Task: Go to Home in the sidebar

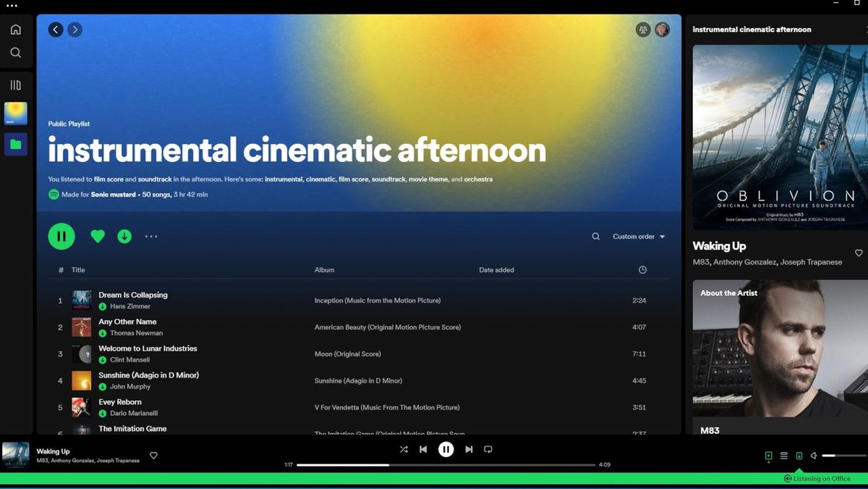Action: (15, 30)
